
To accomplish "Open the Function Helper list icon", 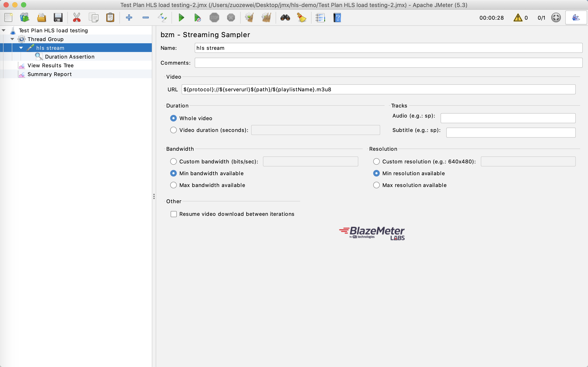I will (320, 18).
